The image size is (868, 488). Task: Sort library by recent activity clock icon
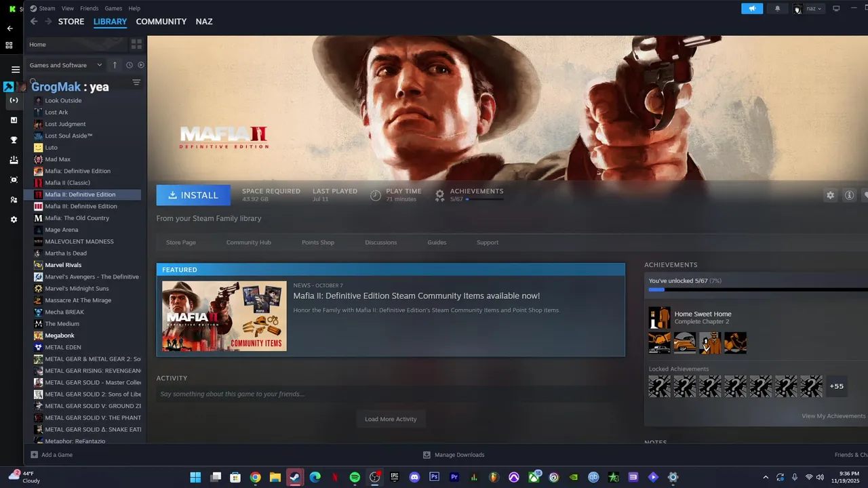pyautogui.click(x=129, y=65)
